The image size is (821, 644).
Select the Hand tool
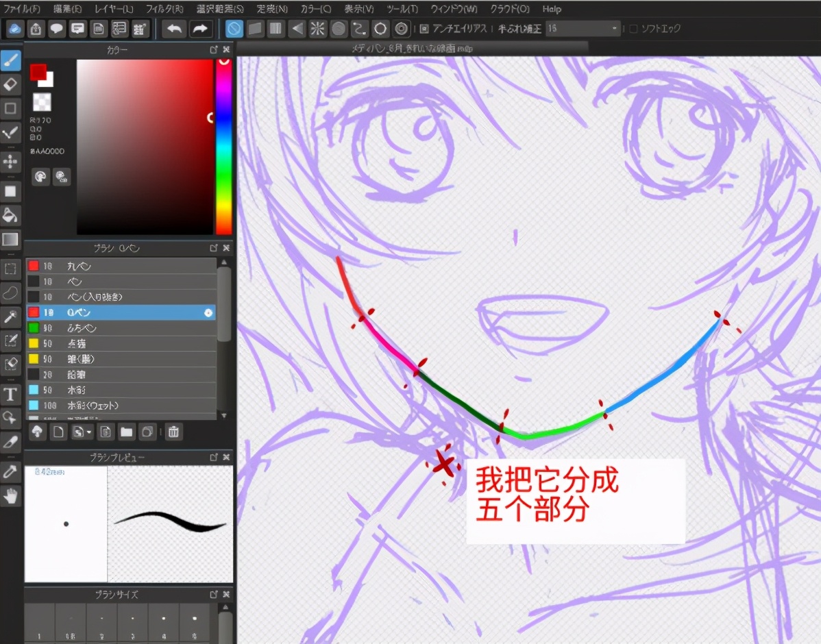10,495
